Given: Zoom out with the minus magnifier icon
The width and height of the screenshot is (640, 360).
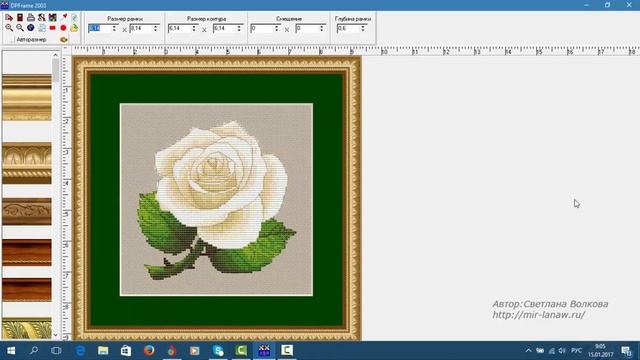Looking at the screenshot, I should [20, 28].
